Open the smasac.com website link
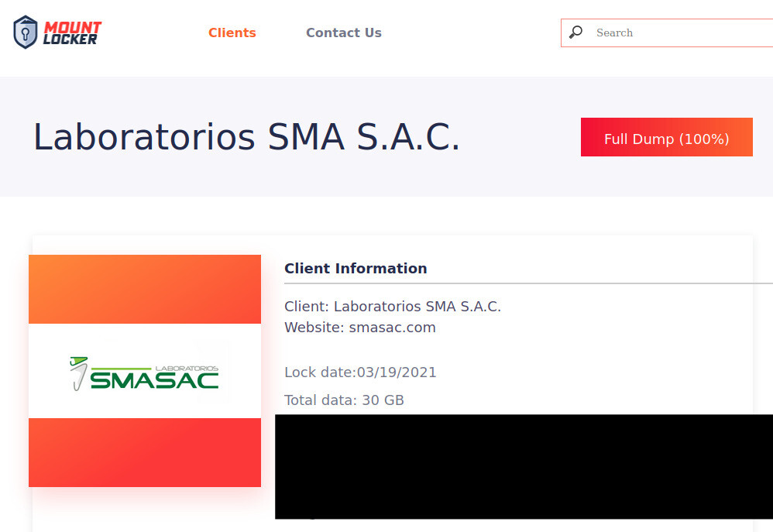Viewport: 773px width, 532px height. click(393, 328)
